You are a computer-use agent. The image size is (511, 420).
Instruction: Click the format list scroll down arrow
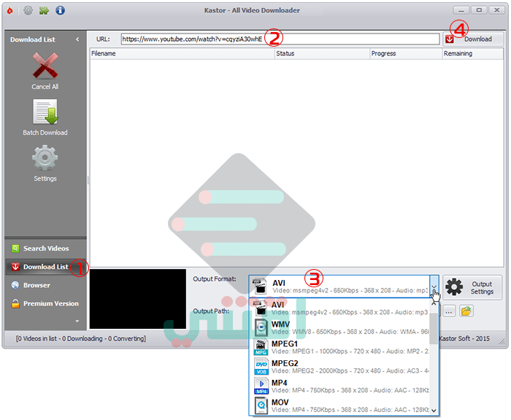(x=434, y=411)
